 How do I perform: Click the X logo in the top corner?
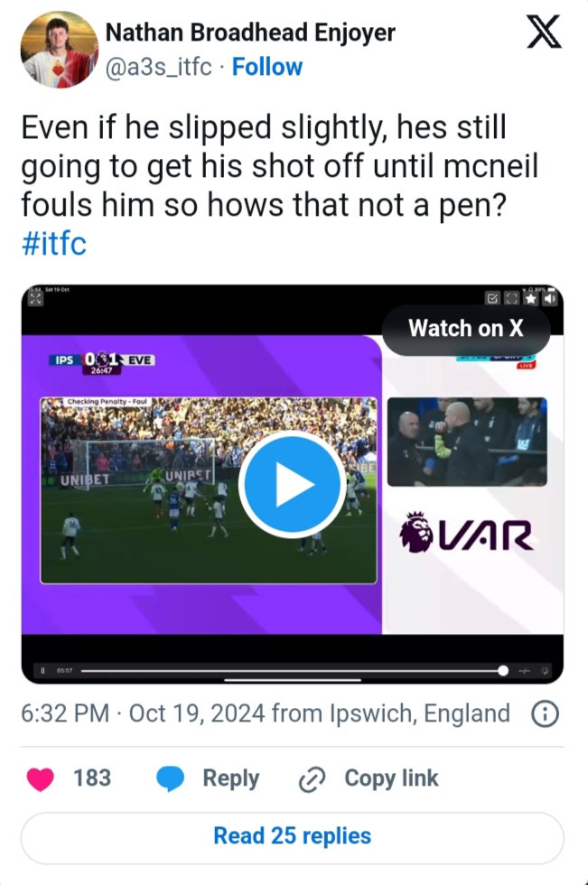(x=543, y=33)
